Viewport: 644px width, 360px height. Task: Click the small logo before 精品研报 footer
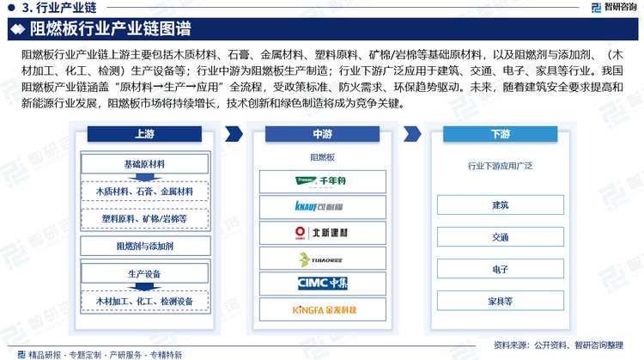21,355
